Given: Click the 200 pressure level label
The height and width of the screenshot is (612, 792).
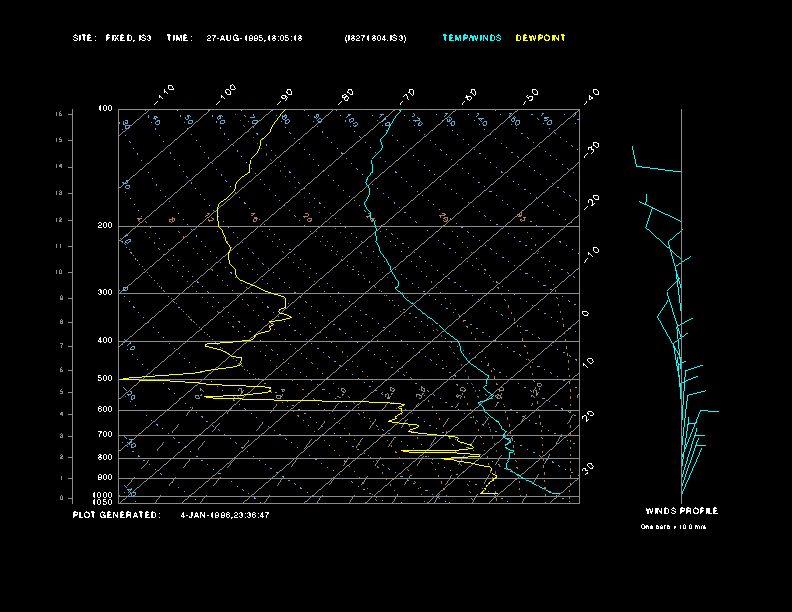Looking at the screenshot, I should click(105, 225).
